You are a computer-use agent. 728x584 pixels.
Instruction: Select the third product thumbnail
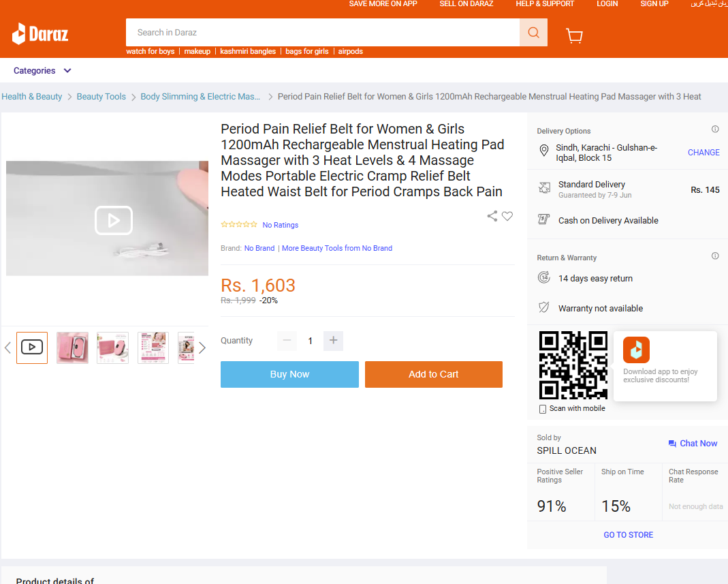[x=113, y=348]
